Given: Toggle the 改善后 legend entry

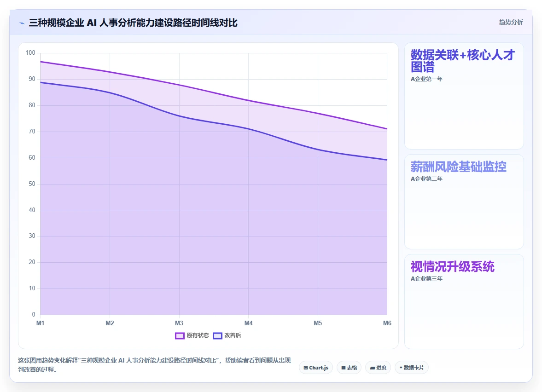Looking at the screenshot, I should point(227,335).
